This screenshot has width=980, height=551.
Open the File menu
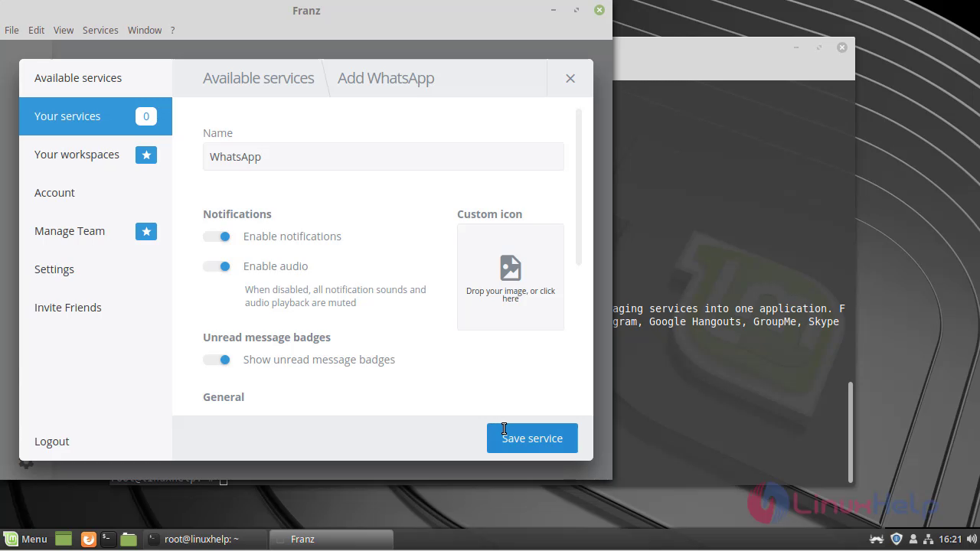11,30
